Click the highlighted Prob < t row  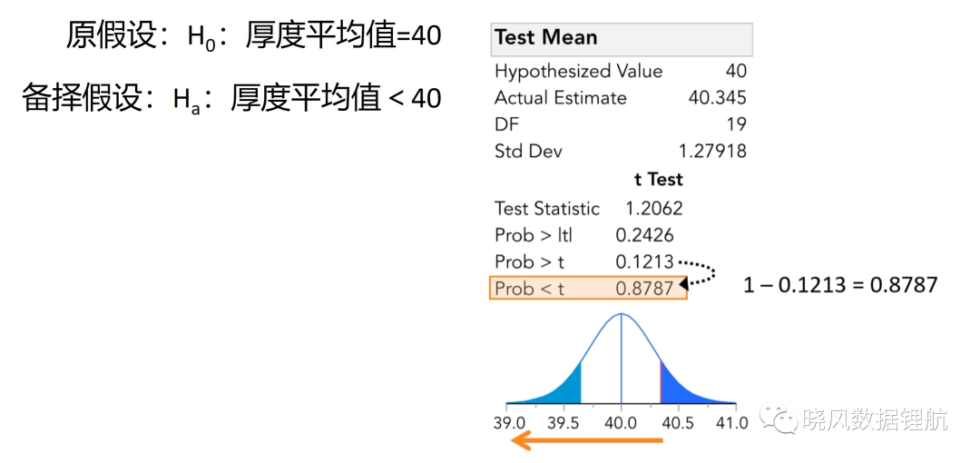coord(588,288)
